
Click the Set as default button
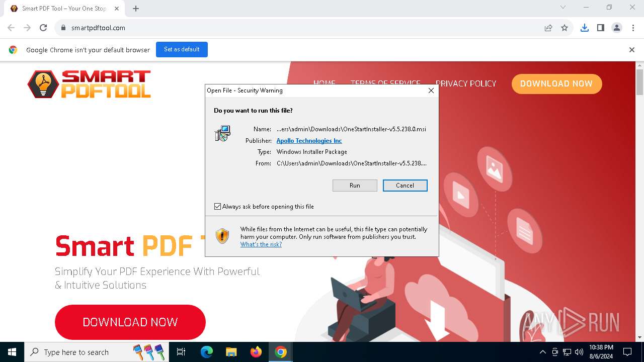pyautogui.click(x=182, y=49)
